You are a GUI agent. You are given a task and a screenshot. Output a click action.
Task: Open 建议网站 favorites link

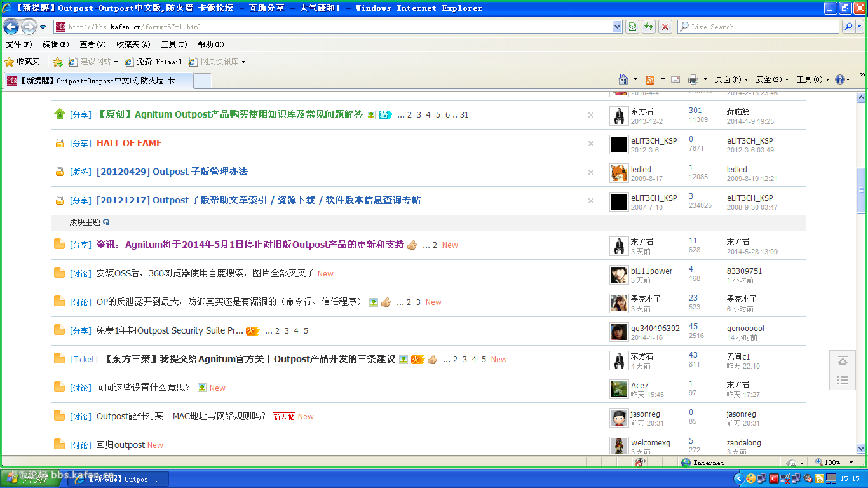pyautogui.click(x=93, y=62)
